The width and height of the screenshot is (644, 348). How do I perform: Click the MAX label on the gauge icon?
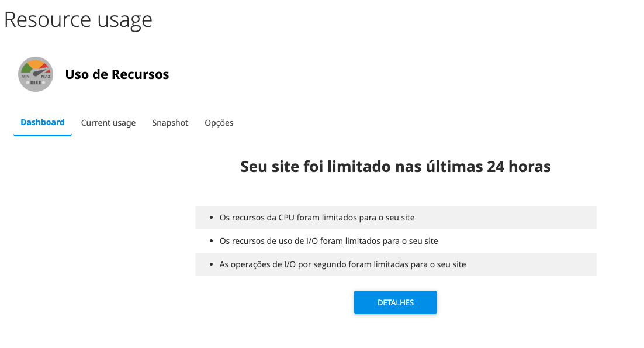click(46, 77)
